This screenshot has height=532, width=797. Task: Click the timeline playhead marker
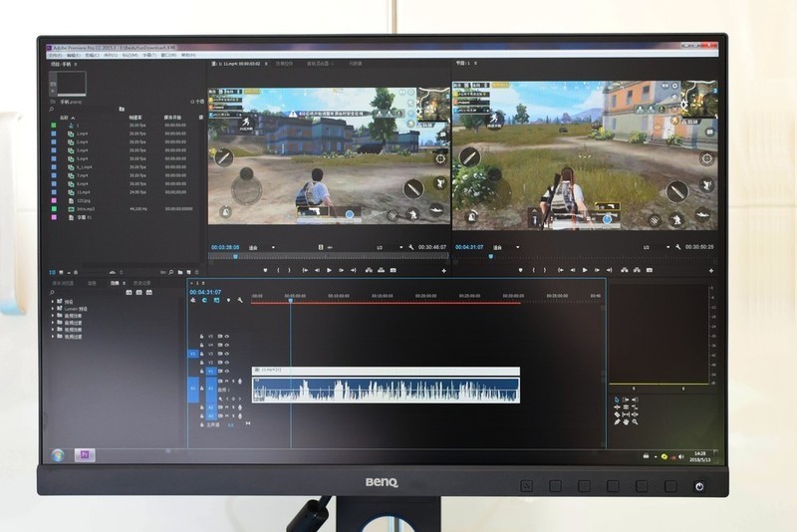pos(291,300)
